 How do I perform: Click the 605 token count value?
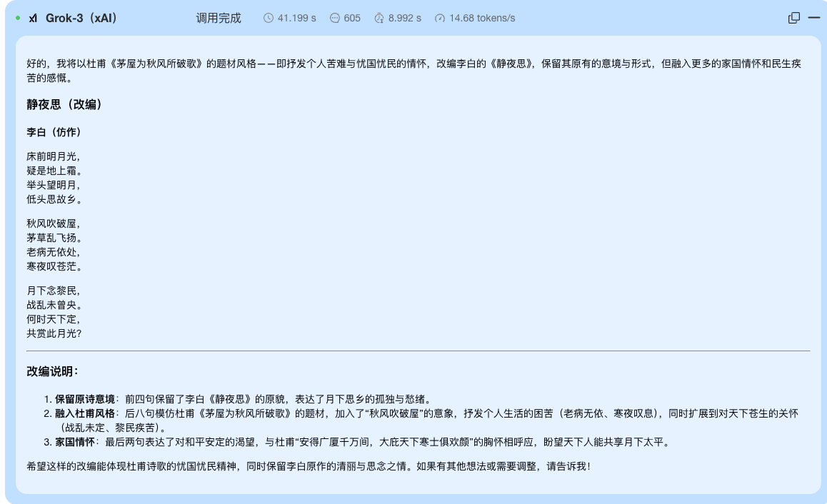tap(352, 19)
